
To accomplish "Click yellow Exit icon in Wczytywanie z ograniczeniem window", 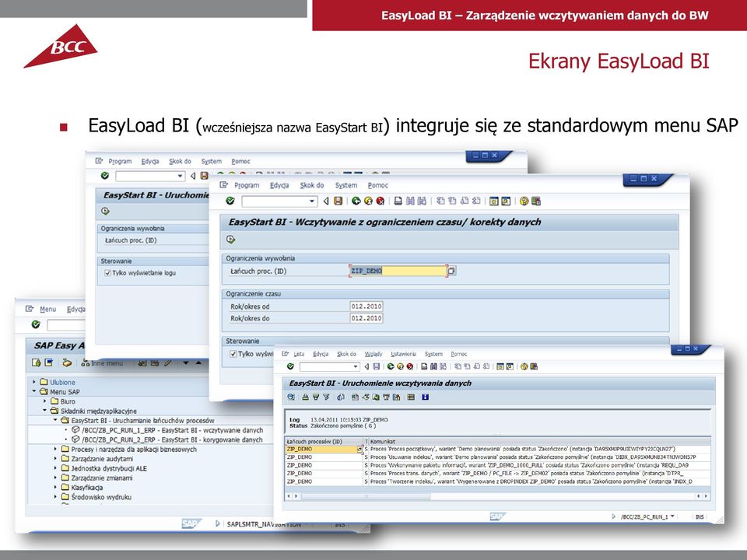I will pyautogui.click(x=368, y=201).
